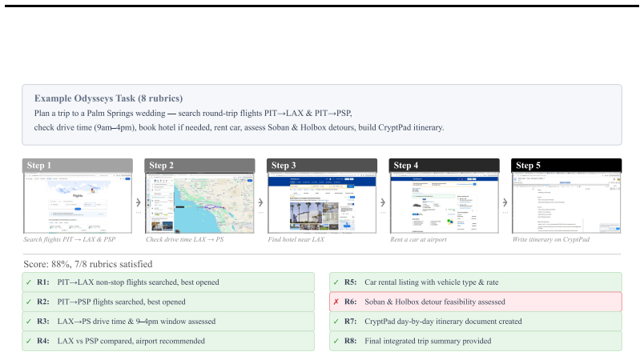
Task: Open the Step 2 map screenshot thumbnail
Action: click(199, 203)
